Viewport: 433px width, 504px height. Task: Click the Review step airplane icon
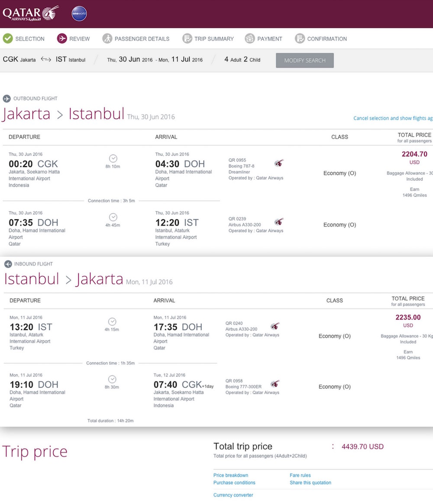pos(62,39)
